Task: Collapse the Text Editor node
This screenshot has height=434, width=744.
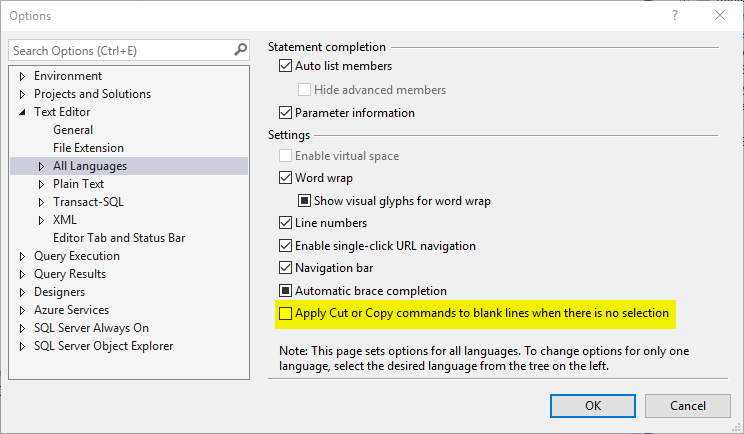Action: (23, 112)
